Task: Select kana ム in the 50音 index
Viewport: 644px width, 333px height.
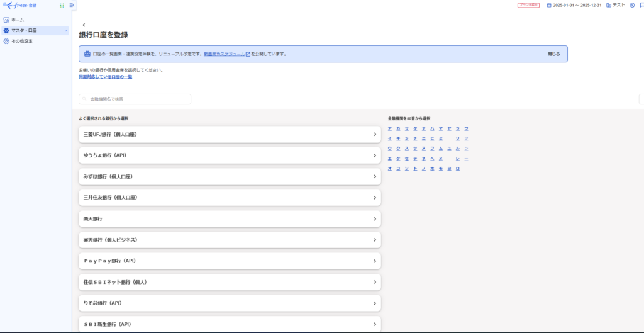Action: pos(441,149)
